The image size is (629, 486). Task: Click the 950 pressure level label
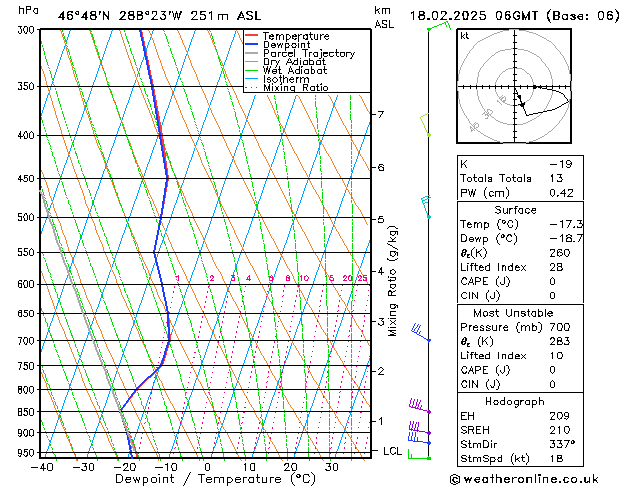click(28, 453)
